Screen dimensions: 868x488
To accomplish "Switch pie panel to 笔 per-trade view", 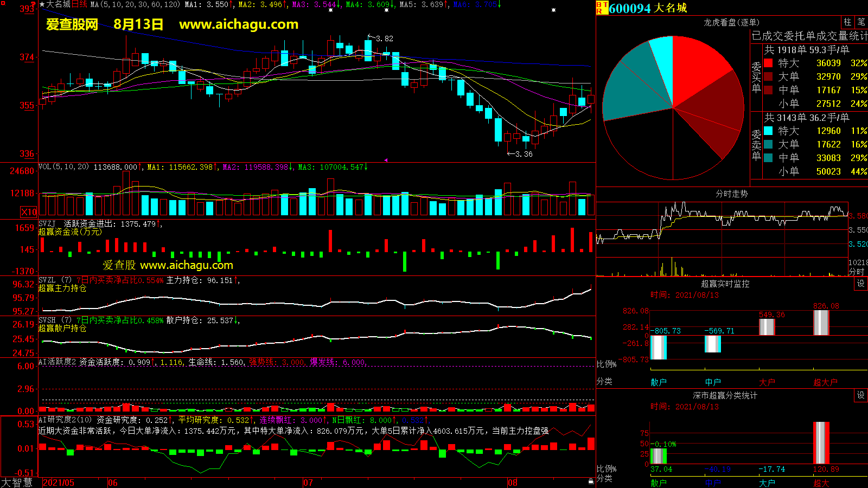I will click(861, 22).
